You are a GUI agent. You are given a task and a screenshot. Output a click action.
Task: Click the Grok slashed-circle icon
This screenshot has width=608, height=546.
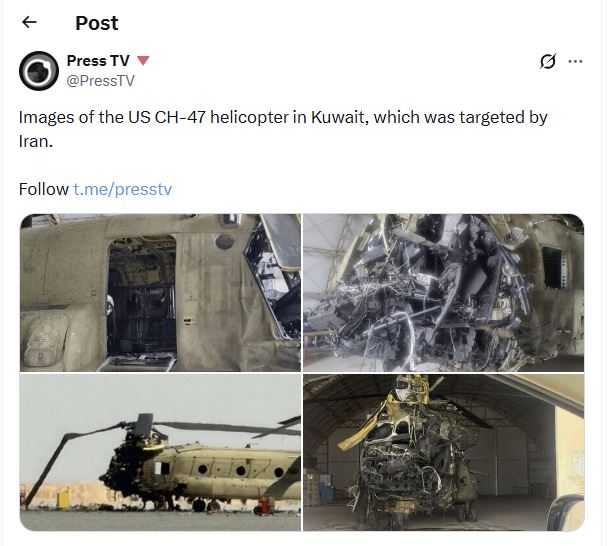tap(548, 61)
